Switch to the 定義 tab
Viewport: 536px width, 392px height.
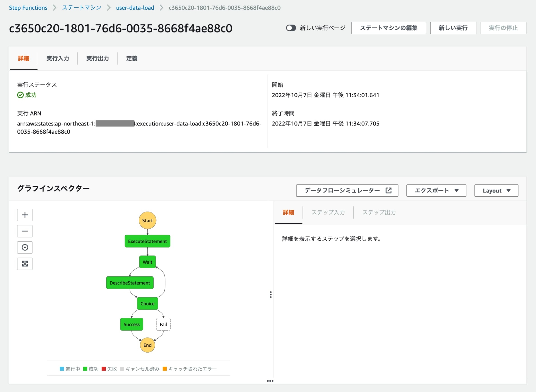132,58
